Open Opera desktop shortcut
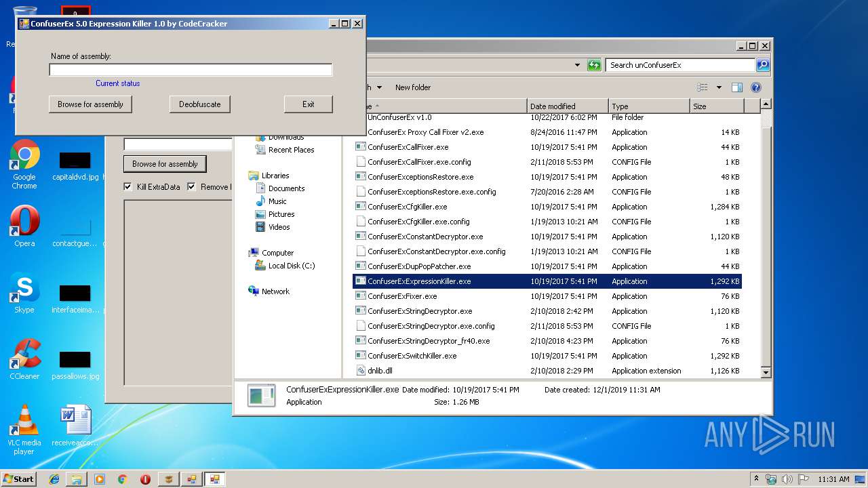 click(x=24, y=226)
